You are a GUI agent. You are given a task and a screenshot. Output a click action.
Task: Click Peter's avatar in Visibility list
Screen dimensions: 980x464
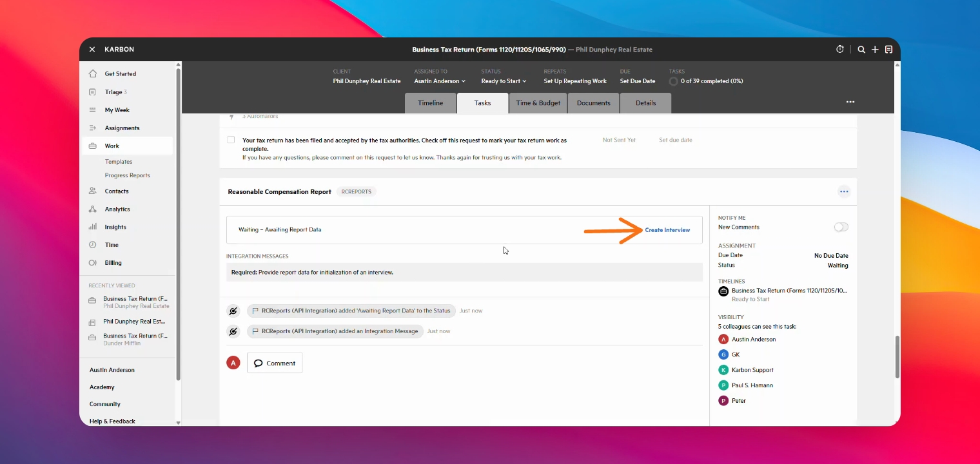click(x=723, y=401)
